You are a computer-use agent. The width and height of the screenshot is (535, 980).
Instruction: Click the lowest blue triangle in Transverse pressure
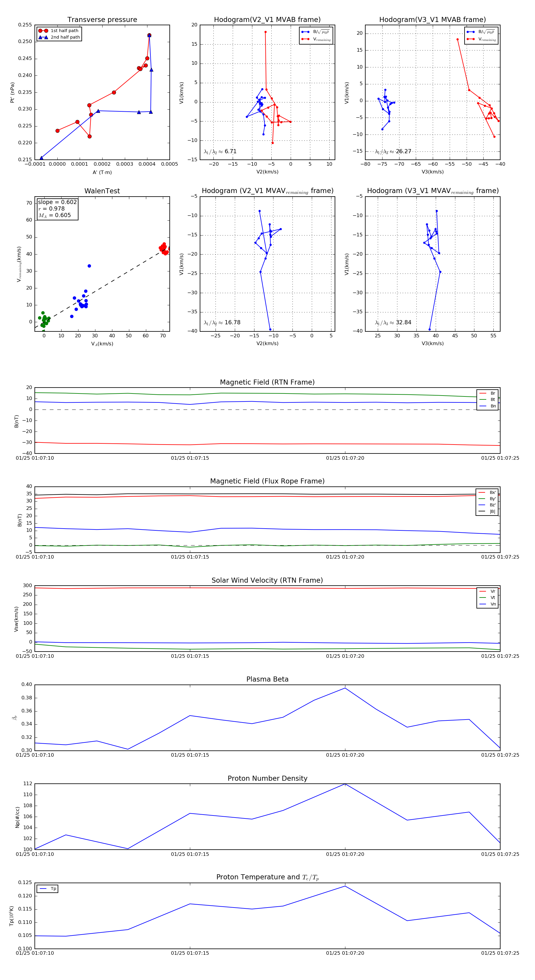point(42,158)
